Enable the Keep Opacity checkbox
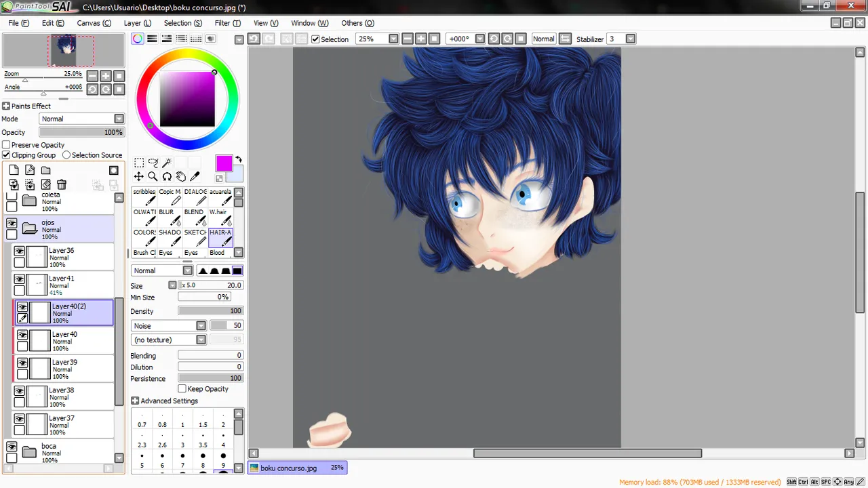868x488 pixels. point(182,389)
